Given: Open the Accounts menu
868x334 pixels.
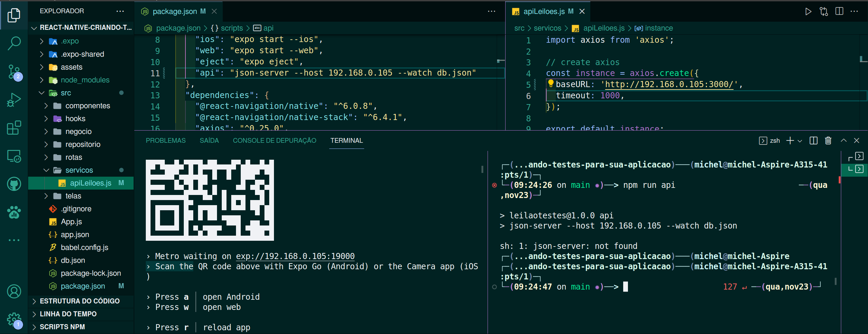Looking at the screenshot, I should (14, 291).
